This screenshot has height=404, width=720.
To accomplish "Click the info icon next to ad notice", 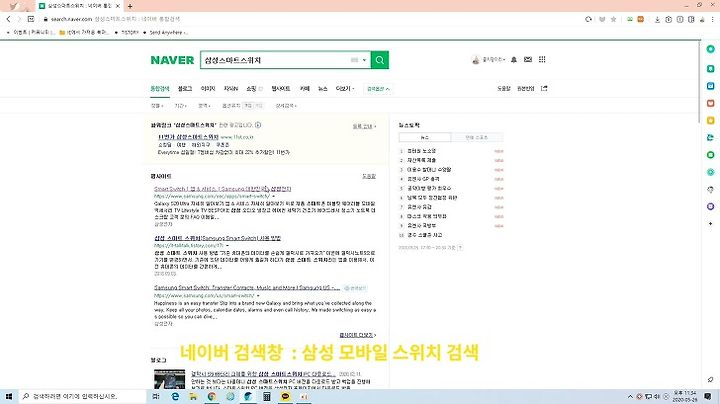I will 258,125.
